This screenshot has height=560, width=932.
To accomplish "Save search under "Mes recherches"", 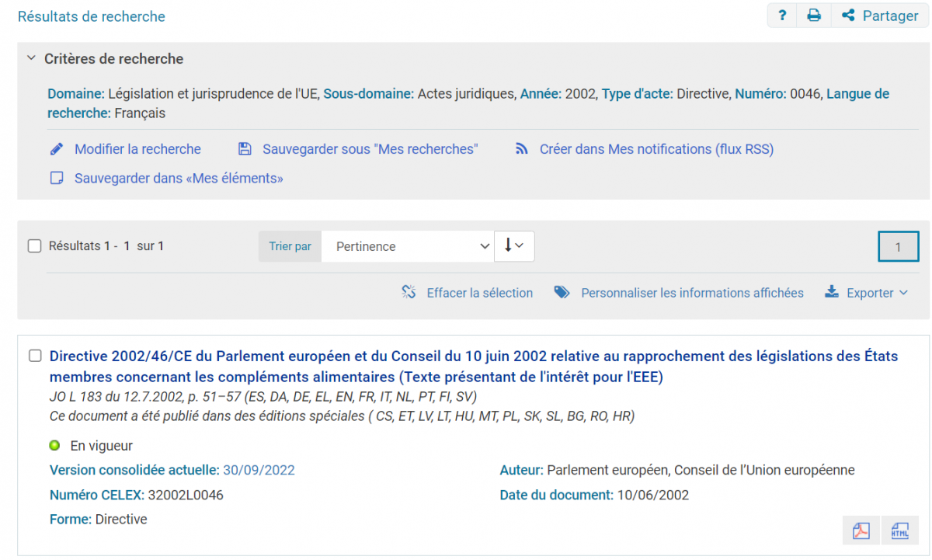I will coord(370,149).
